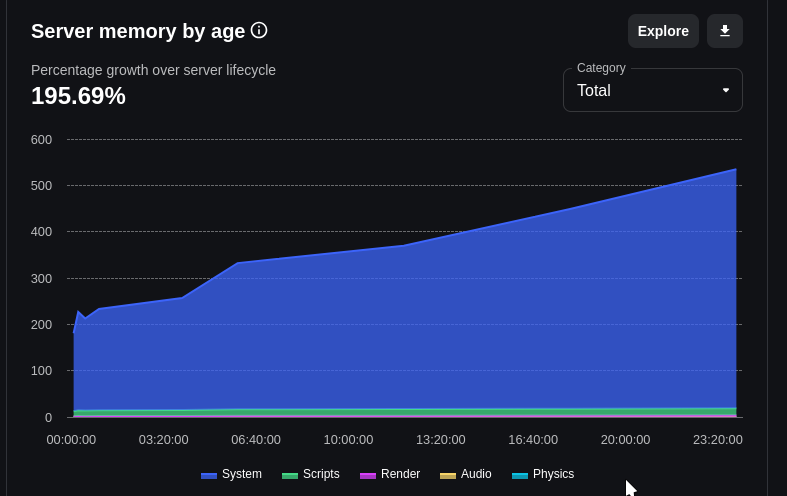
Task: Click the 400 y-axis label
Action: tap(41, 232)
